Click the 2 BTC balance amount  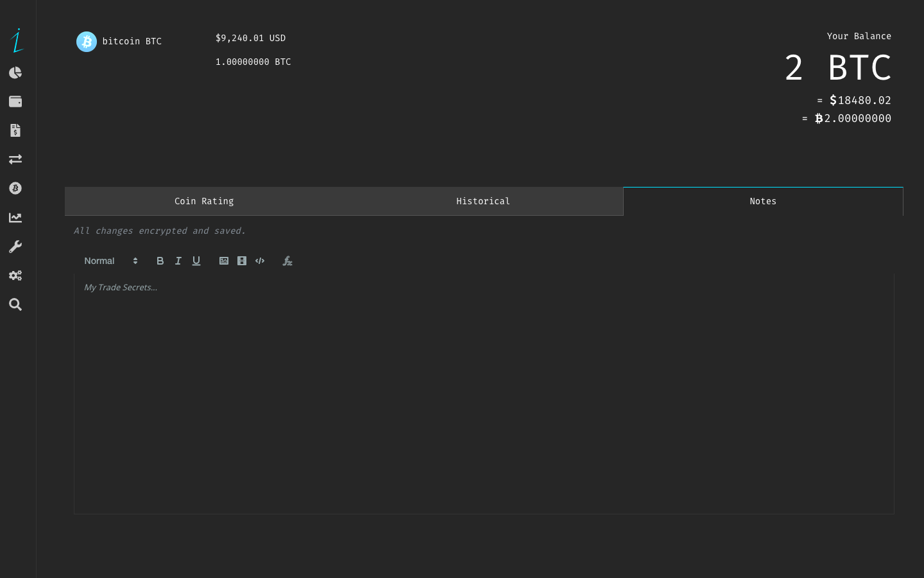(x=838, y=67)
